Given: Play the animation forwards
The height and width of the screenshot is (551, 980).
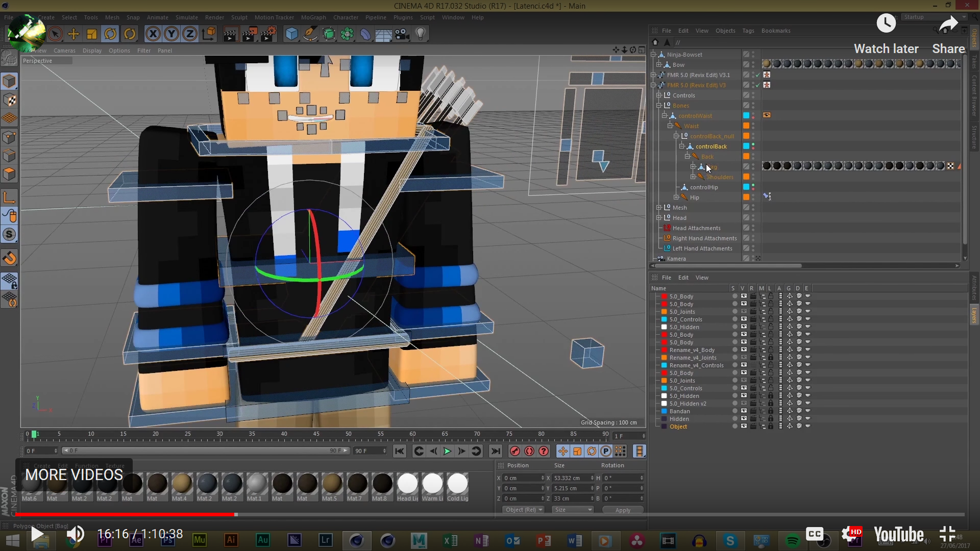Looking at the screenshot, I should point(447,451).
